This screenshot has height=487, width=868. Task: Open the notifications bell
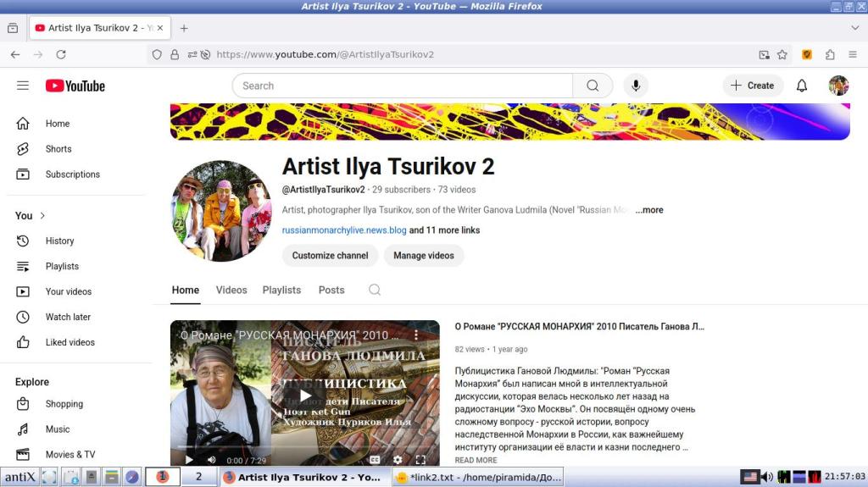tap(801, 86)
